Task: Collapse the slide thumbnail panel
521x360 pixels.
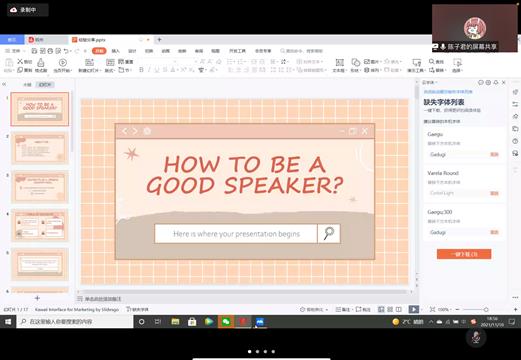Action: [x=4, y=84]
